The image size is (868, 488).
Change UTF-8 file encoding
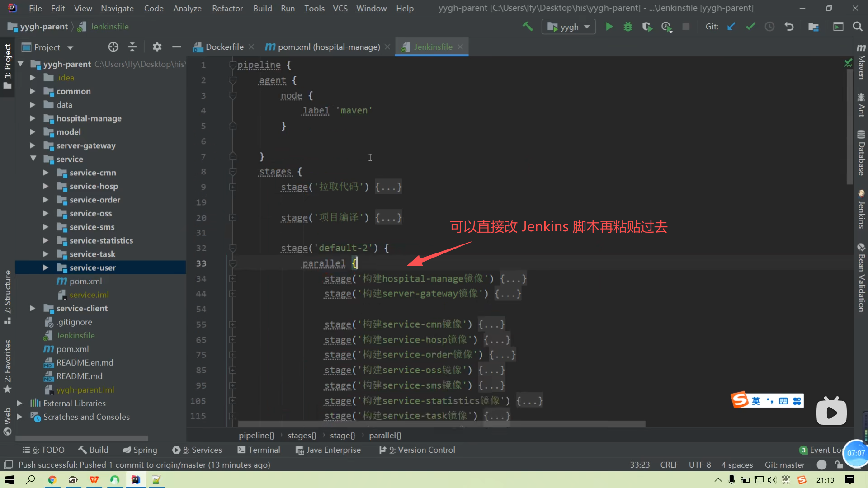click(x=699, y=465)
